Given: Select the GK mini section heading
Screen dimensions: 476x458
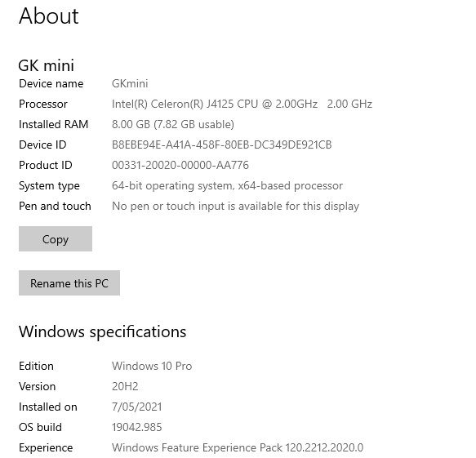Looking at the screenshot, I should click(47, 65).
